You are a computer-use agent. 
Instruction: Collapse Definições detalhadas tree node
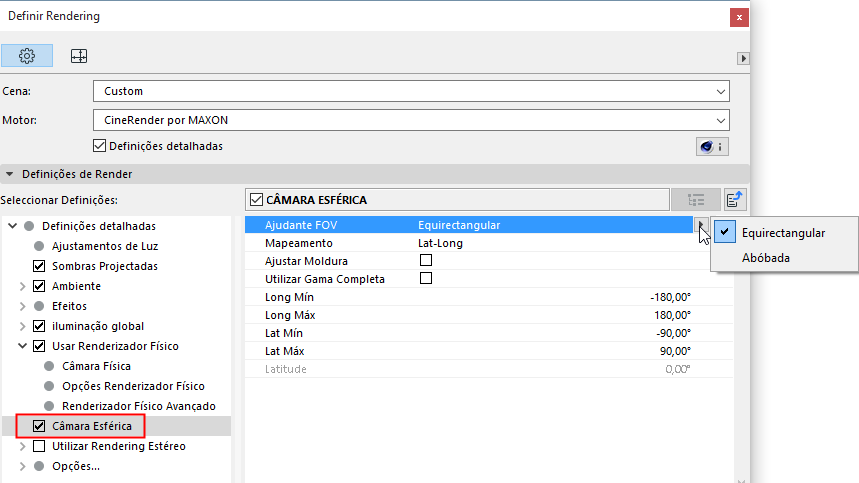(13, 226)
